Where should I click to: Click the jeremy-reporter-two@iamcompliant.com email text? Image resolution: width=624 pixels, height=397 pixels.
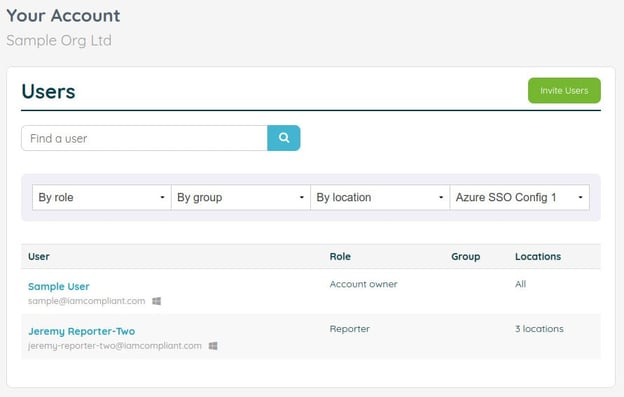coord(115,346)
